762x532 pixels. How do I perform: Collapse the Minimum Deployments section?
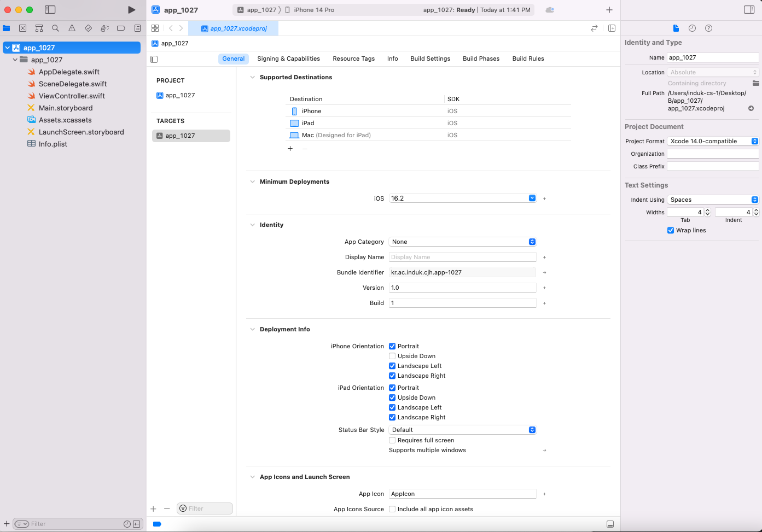pos(252,182)
